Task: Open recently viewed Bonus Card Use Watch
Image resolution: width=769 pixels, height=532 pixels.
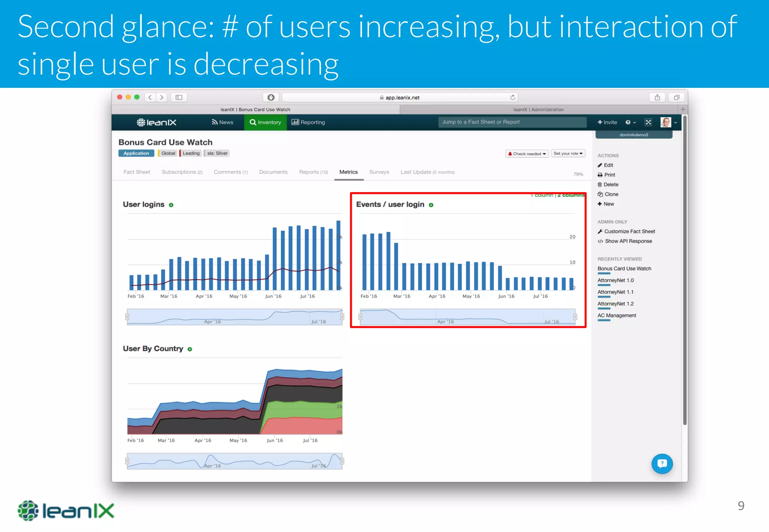Action: tap(624, 269)
